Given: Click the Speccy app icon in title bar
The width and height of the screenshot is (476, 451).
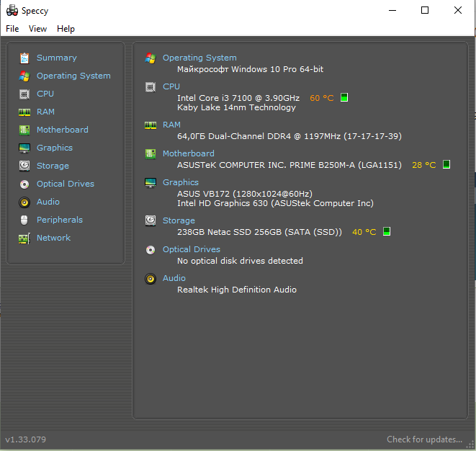Looking at the screenshot, I should point(12,10).
